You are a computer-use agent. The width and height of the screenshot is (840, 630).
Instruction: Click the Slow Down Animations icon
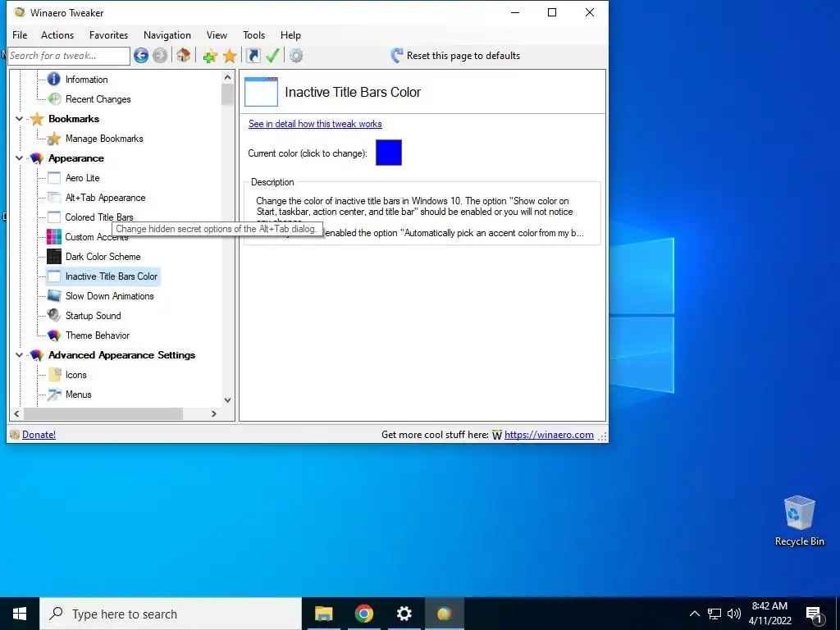tap(54, 295)
